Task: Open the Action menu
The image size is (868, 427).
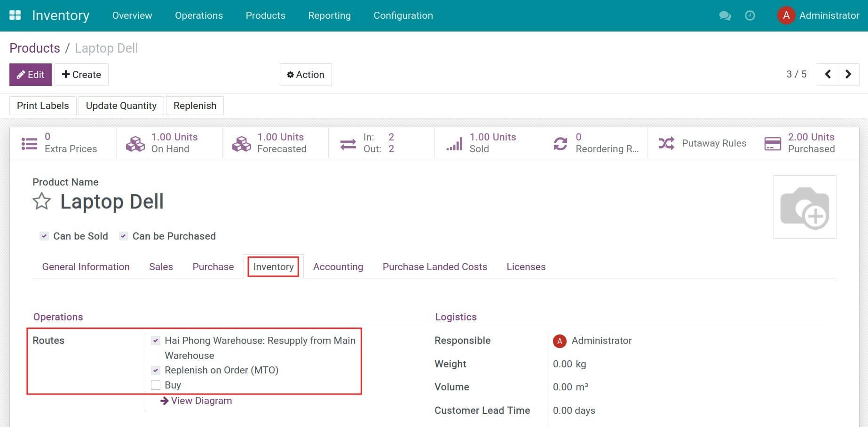Action: tap(306, 74)
